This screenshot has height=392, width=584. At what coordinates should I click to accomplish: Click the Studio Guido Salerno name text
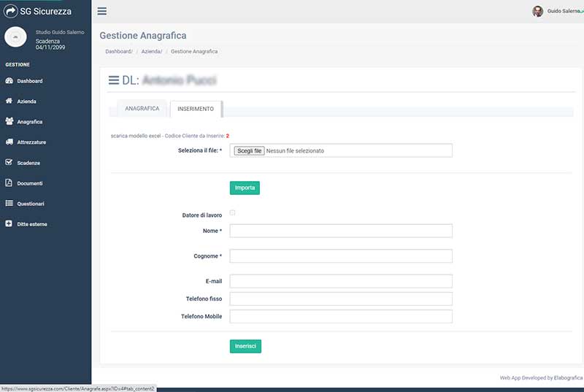coord(60,32)
